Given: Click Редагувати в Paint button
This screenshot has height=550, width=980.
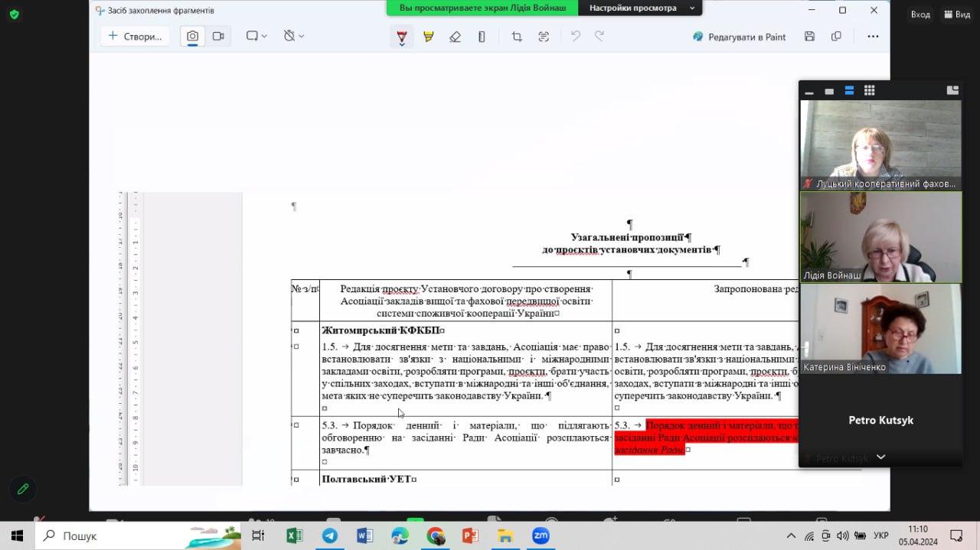Looking at the screenshot, I should [739, 36].
